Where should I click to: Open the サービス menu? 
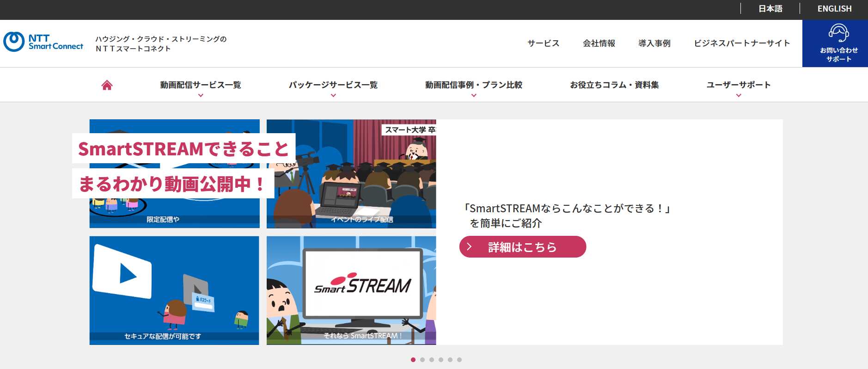[x=544, y=43]
